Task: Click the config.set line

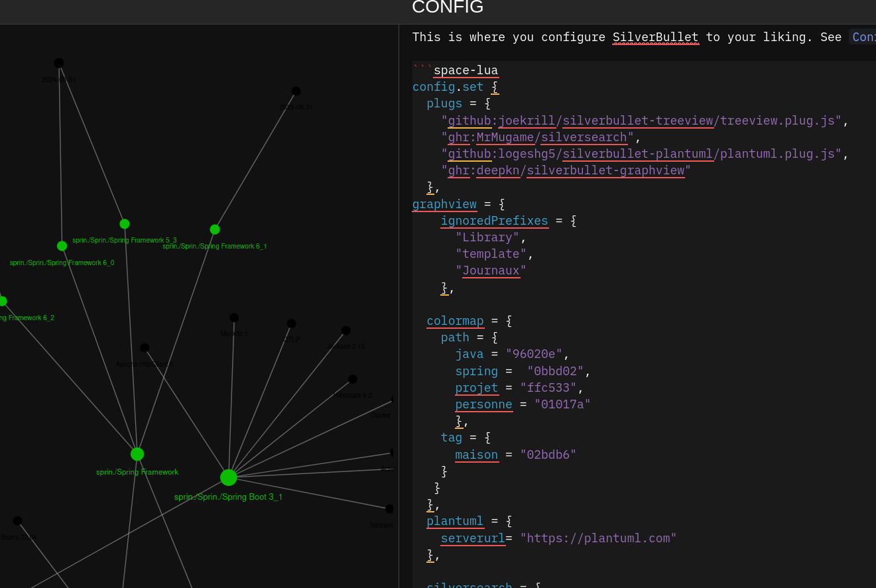Action: pyautogui.click(x=455, y=87)
